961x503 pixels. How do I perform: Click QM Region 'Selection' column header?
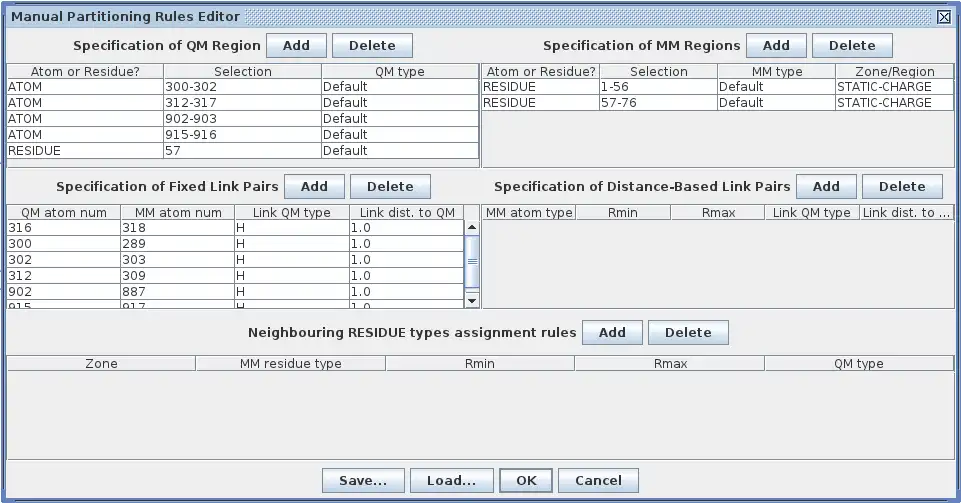(x=242, y=72)
